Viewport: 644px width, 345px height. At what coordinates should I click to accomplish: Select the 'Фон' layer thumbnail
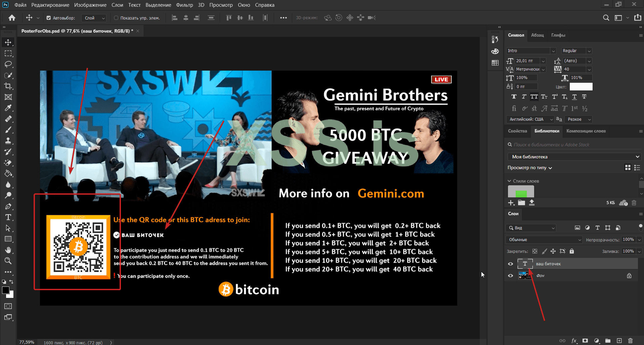click(x=525, y=276)
